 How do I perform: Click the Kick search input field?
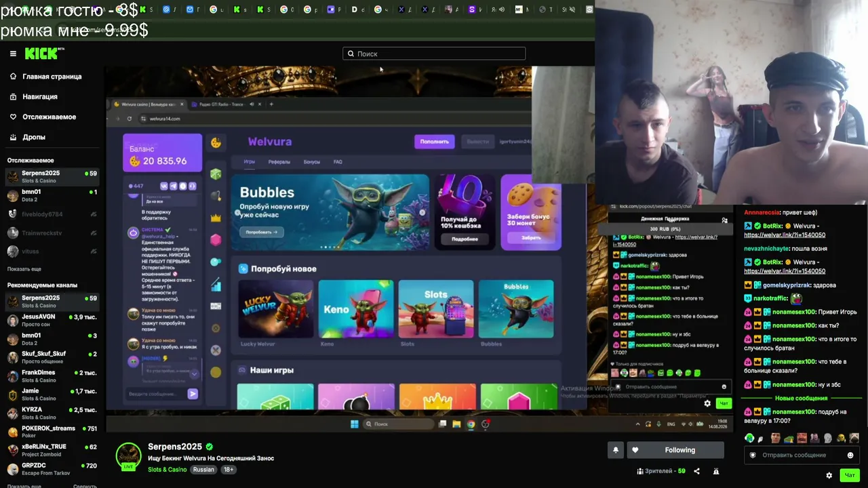click(434, 54)
